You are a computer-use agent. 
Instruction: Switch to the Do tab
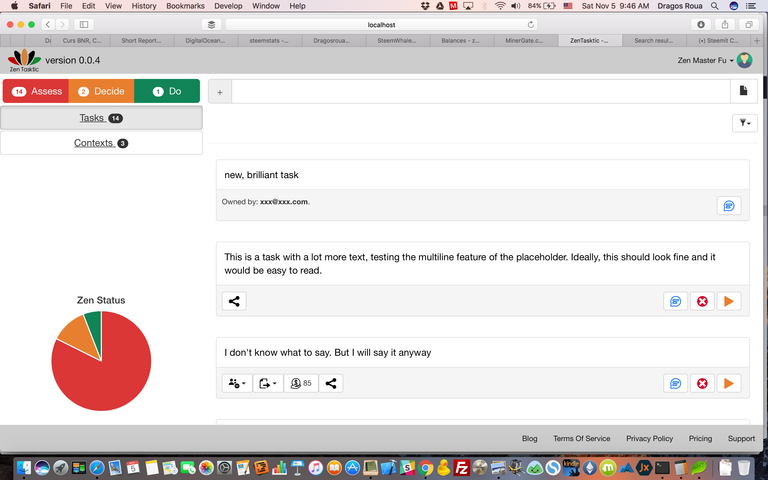point(167,91)
